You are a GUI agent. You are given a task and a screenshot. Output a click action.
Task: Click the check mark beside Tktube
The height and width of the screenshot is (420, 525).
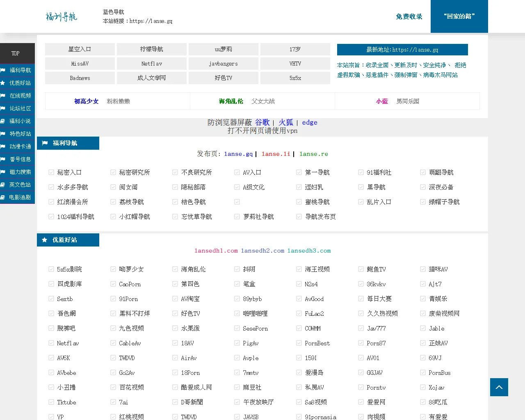tap(51, 402)
